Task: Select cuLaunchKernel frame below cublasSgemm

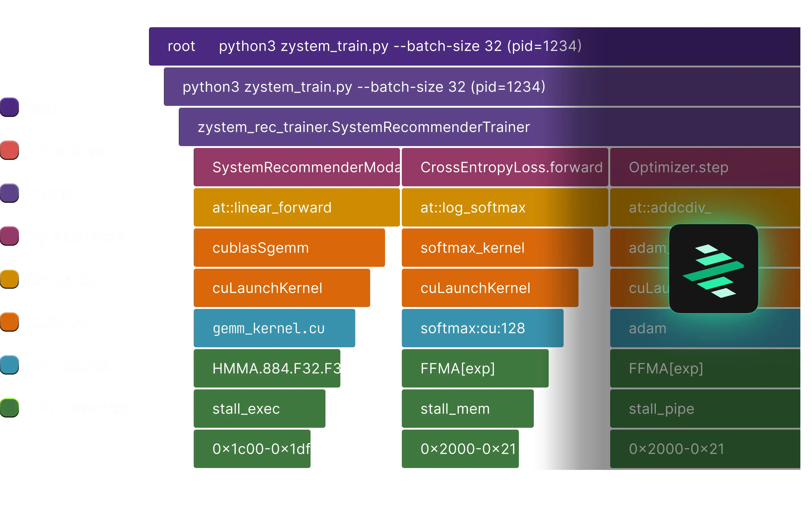Action: [x=282, y=288]
